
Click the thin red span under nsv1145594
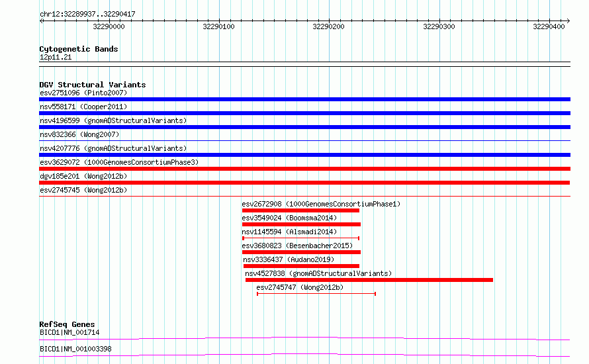coord(301,238)
